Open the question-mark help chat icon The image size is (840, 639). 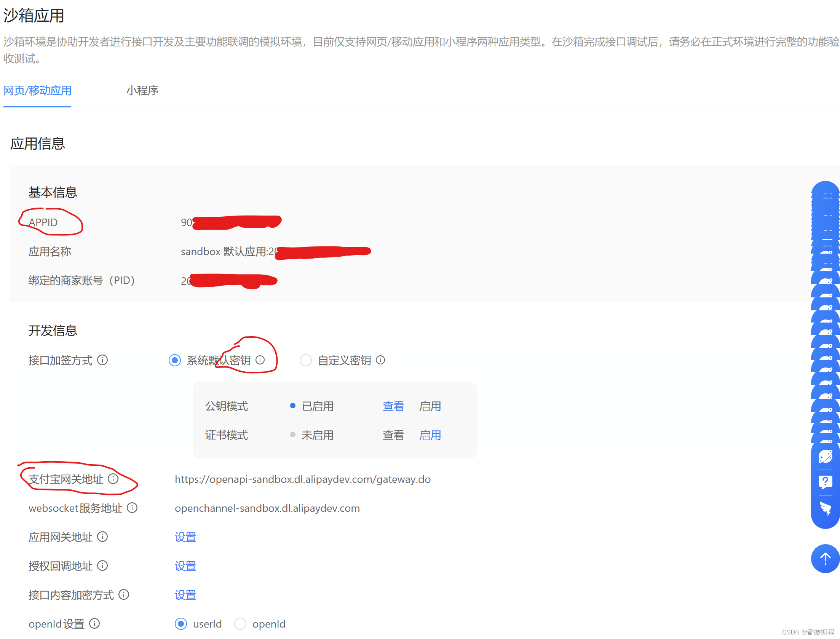point(825,482)
